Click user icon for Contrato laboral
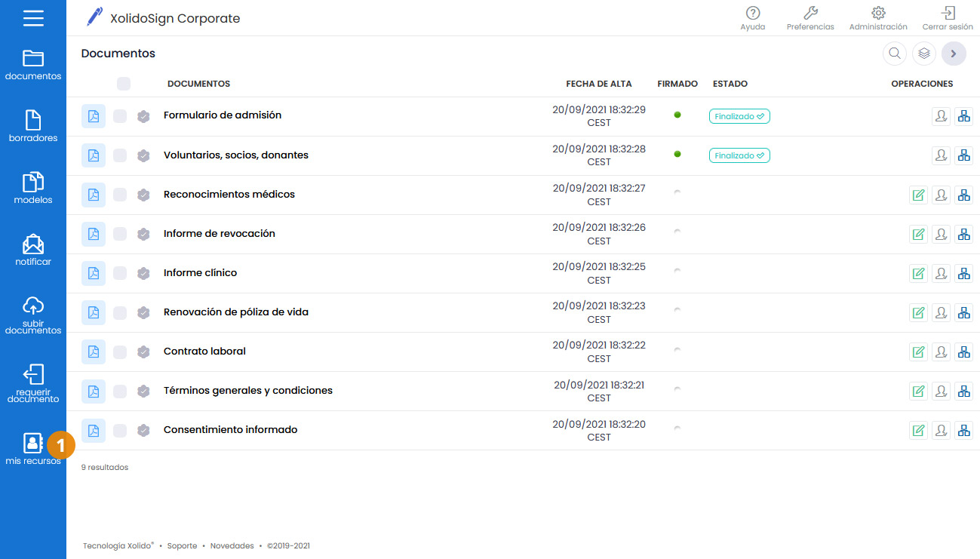Screen dimensions: 980x559 [941, 352]
